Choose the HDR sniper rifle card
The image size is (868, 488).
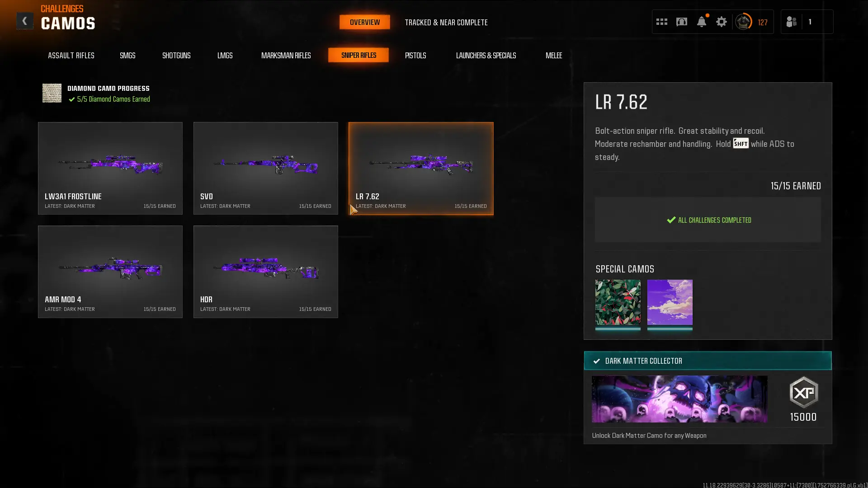[x=265, y=272]
